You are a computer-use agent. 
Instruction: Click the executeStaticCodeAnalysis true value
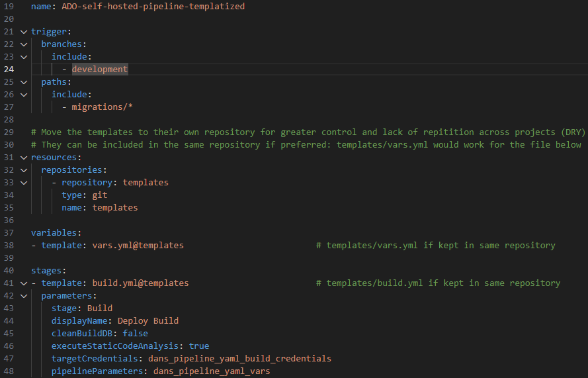tap(199, 346)
